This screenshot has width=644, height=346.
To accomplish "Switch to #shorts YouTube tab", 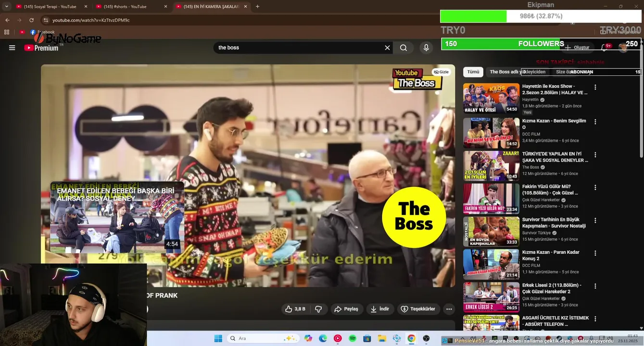I will pos(126,7).
